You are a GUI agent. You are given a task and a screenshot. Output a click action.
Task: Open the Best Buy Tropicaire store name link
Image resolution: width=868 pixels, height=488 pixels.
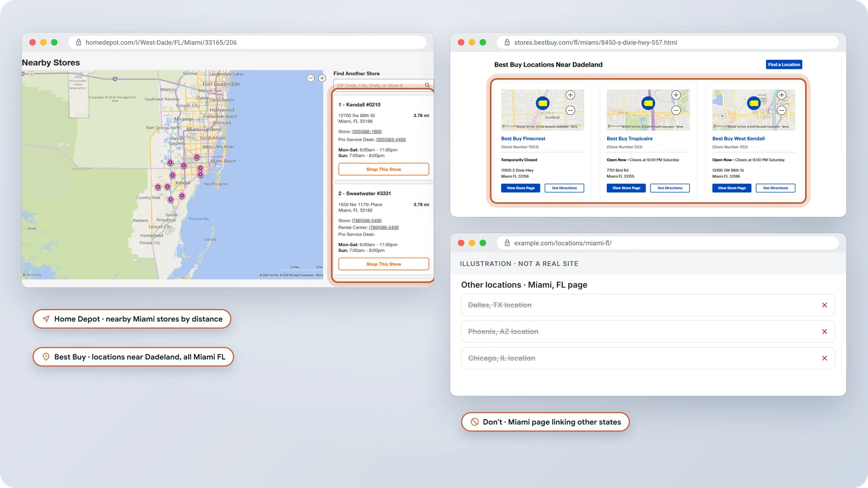pos(629,139)
